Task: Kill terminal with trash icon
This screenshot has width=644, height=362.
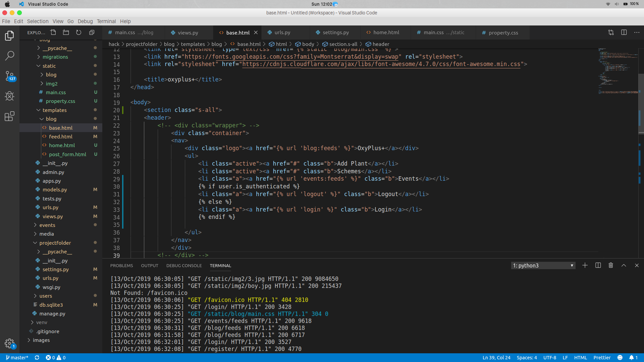Action: (611, 265)
